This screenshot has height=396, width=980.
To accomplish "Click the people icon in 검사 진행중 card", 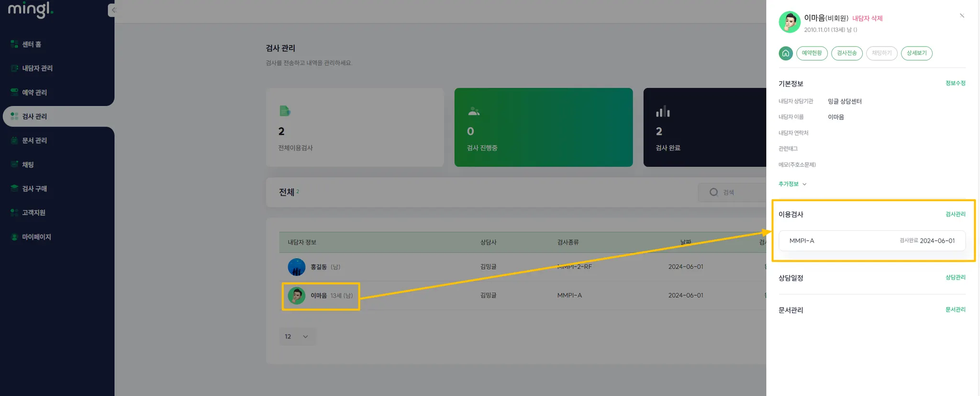I will tap(474, 112).
